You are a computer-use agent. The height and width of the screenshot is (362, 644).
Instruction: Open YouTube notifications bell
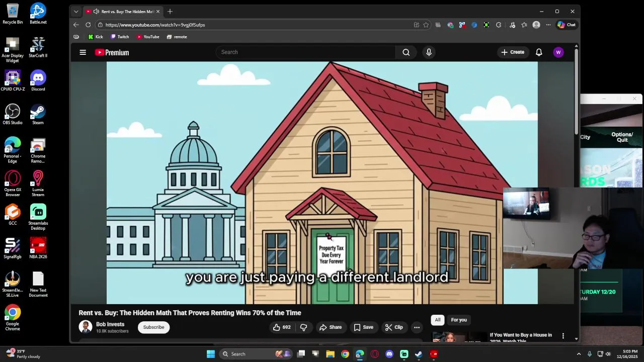[539, 52]
